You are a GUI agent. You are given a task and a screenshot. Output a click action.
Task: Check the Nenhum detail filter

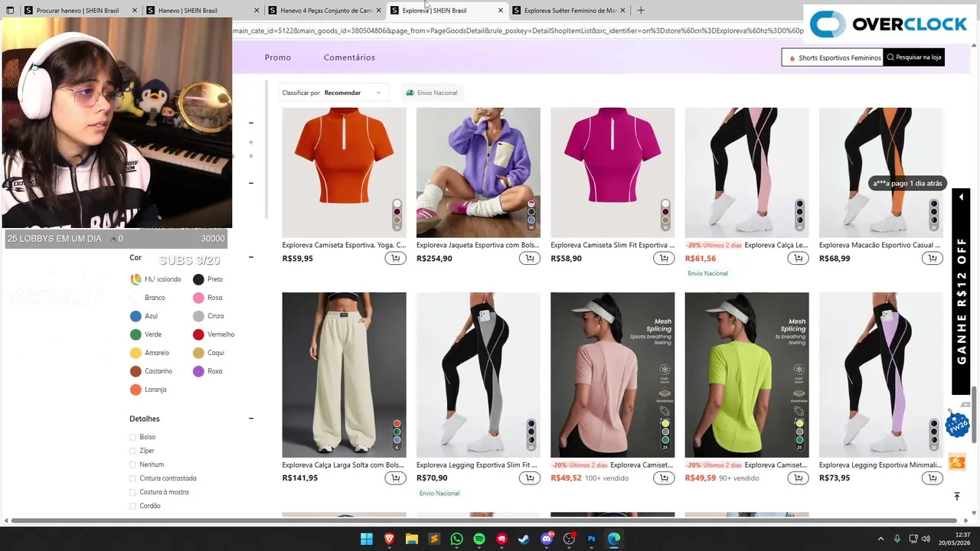[x=133, y=465]
